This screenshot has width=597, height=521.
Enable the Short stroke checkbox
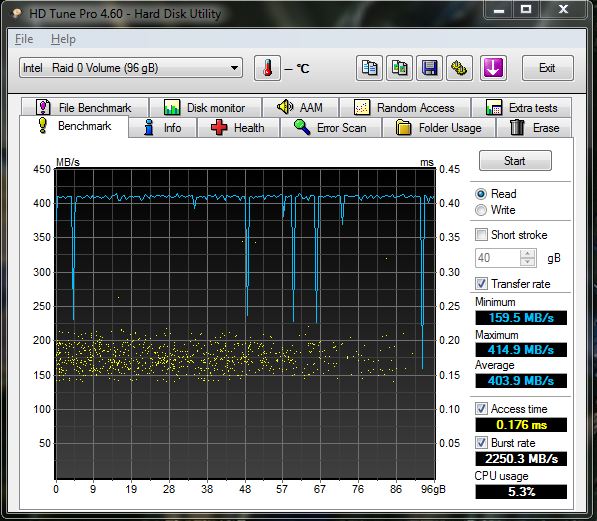[481, 235]
